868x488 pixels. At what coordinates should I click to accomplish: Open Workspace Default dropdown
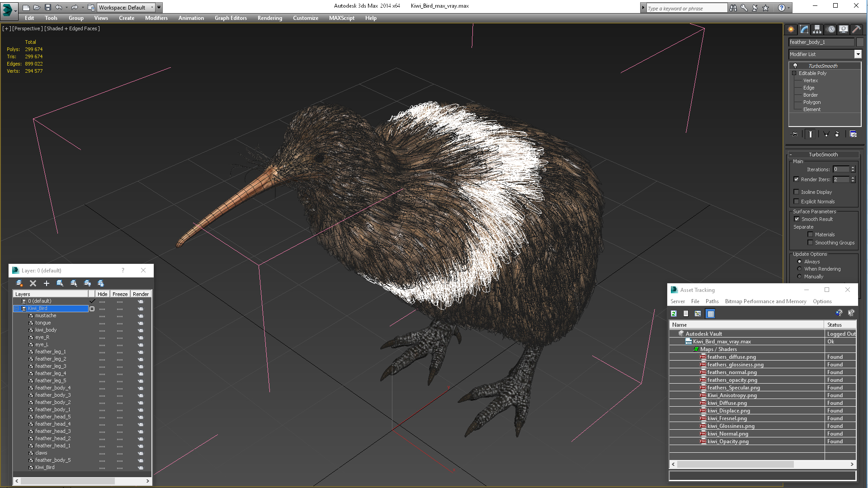[x=127, y=7]
